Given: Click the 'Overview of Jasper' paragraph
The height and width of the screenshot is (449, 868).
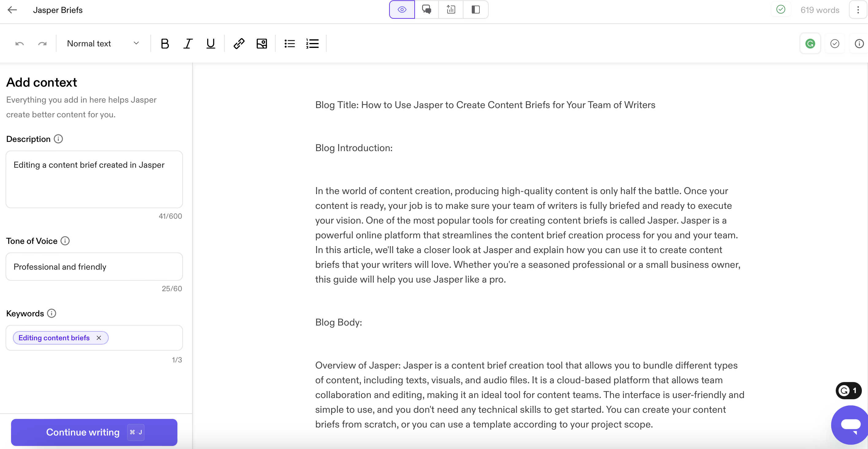Looking at the screenshot, I should [x=530, y=394].
